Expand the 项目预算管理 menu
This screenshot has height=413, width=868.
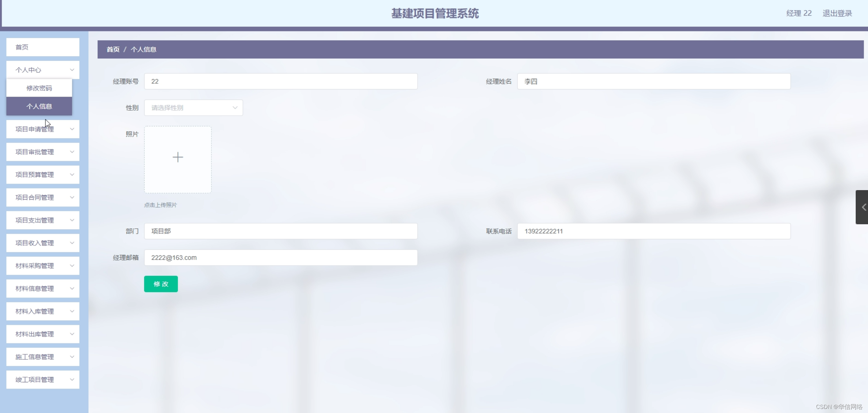tap(42, 174)
